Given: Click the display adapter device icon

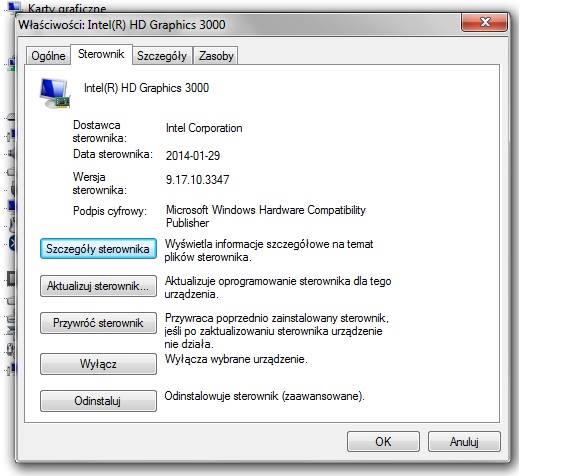Looking at the screenshot, I should [x=55, y=93].
